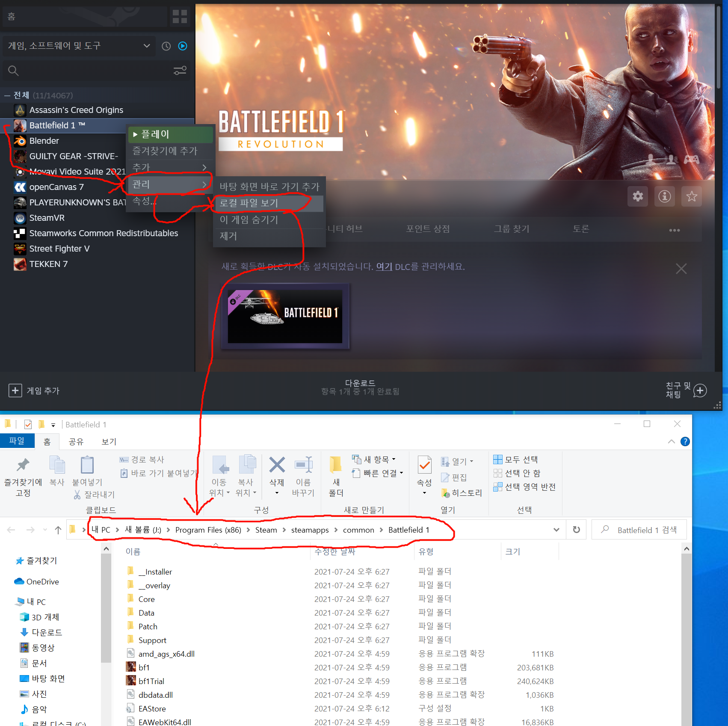Click the 여기 DLC management link
This screenshot has width=728, height=726.
(384, 267)
